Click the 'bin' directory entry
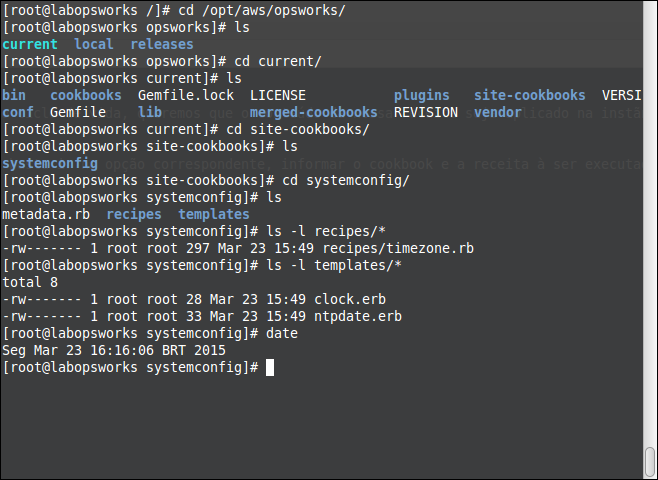This screenshot has width=658, height=480. (x=14, y=95)
